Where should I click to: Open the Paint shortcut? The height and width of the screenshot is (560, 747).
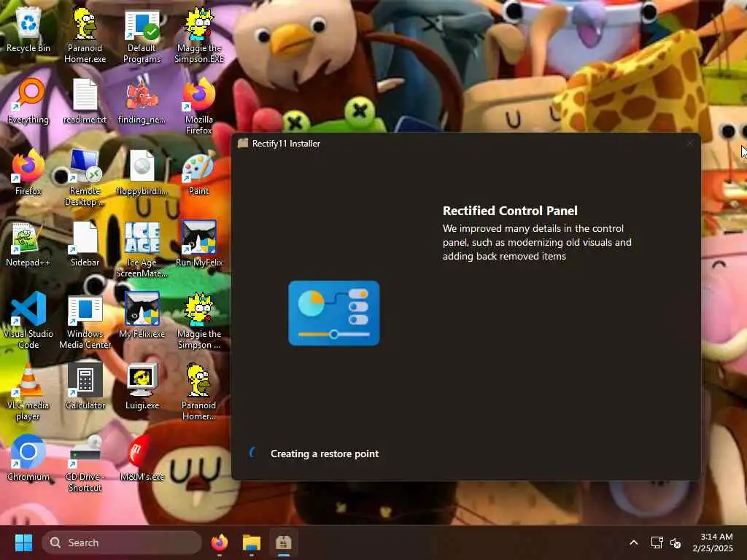click(x=199, y=172)
